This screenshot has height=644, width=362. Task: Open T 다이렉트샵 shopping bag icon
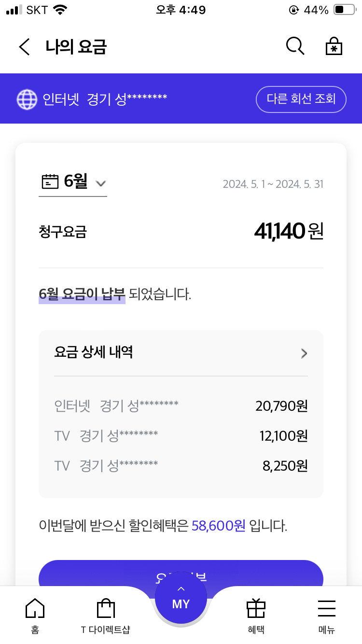coord(106,608)
